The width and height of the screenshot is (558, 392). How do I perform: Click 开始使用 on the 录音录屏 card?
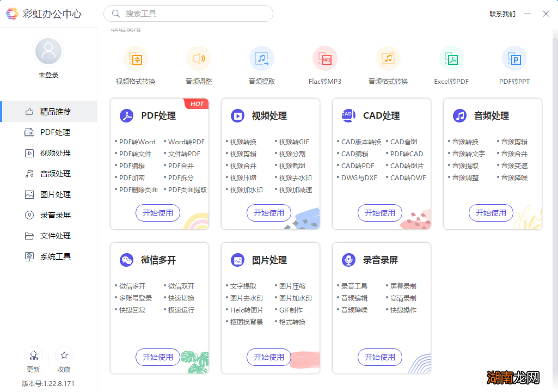[x=379, y=357]
